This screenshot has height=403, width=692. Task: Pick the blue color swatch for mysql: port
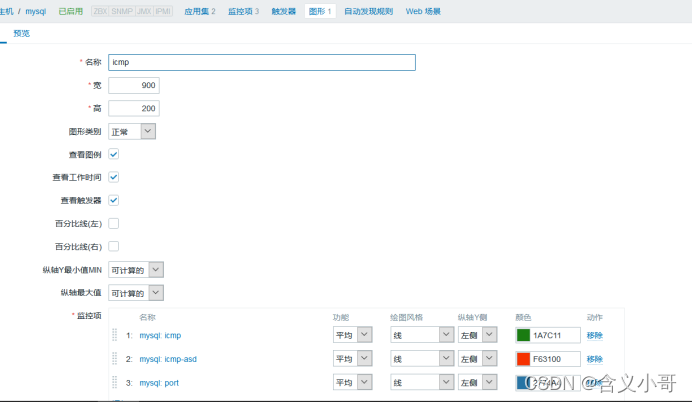(523, 382)
